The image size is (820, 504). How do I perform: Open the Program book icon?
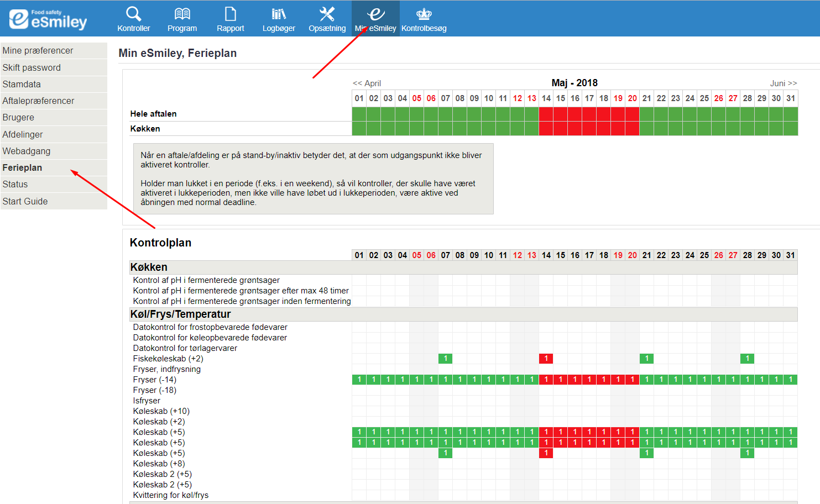click(x=182, y=14)
